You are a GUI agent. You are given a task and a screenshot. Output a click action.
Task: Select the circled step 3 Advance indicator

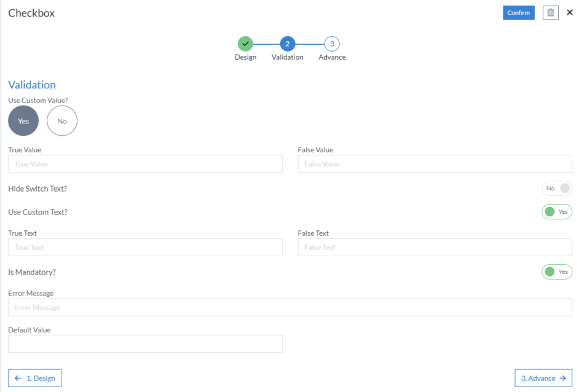pos(332,44)
